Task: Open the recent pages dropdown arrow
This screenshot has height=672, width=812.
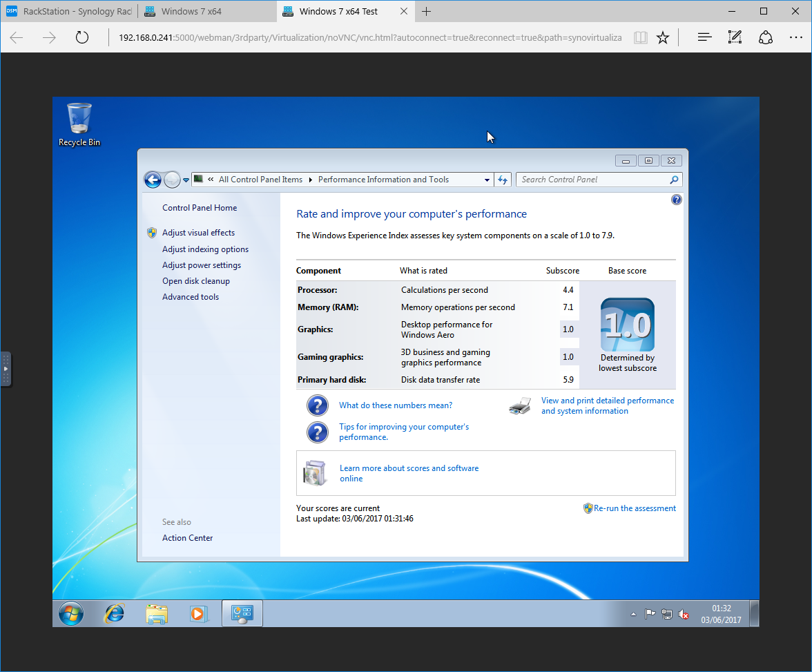Action: [x=186, y=180]
